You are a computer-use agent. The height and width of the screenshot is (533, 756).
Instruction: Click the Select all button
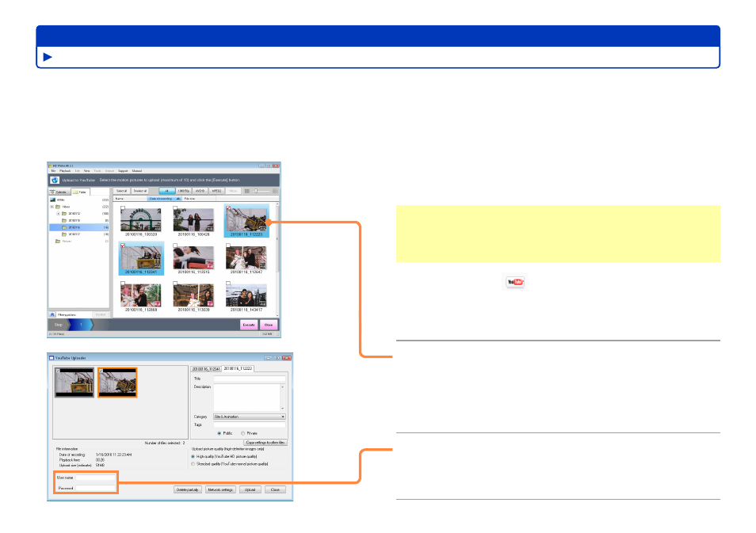tap(121, 192)
